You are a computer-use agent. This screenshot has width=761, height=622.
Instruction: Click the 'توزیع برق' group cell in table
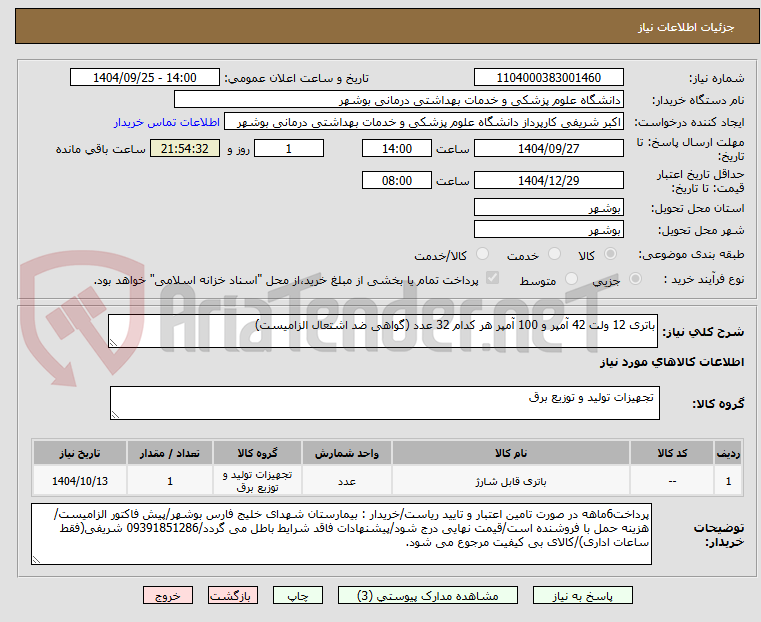[x=257, y=481]
